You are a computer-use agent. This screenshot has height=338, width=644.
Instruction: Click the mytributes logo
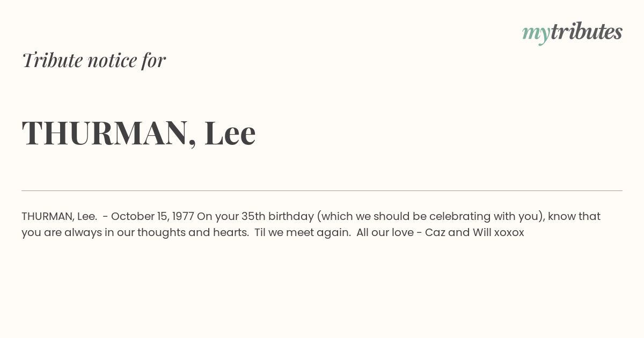click(x=572, y=33)
